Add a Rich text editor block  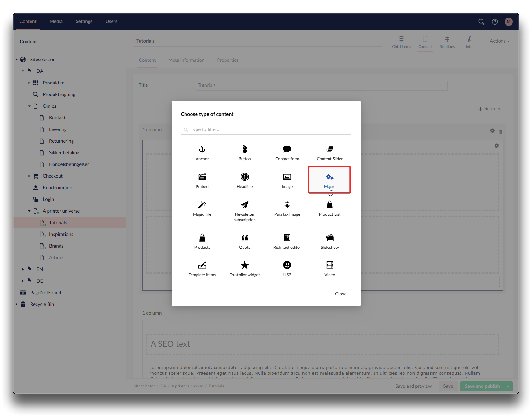click(287, 241)
